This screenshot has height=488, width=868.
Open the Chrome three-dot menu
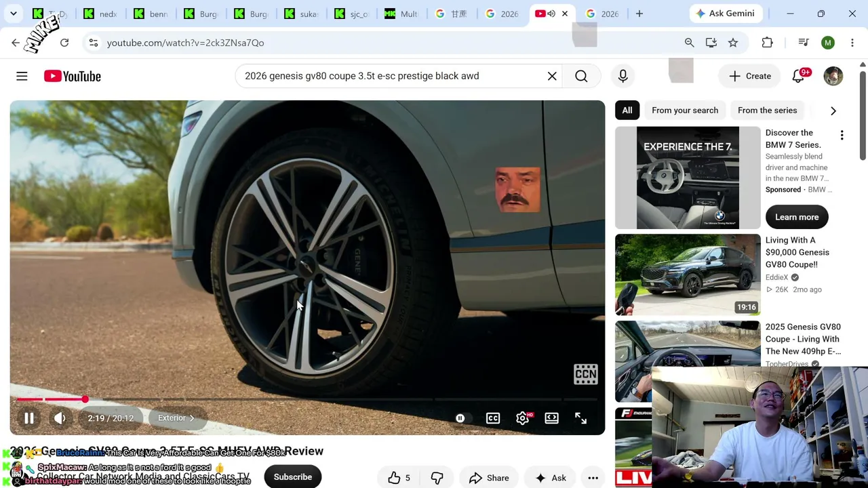pos(852,43)
